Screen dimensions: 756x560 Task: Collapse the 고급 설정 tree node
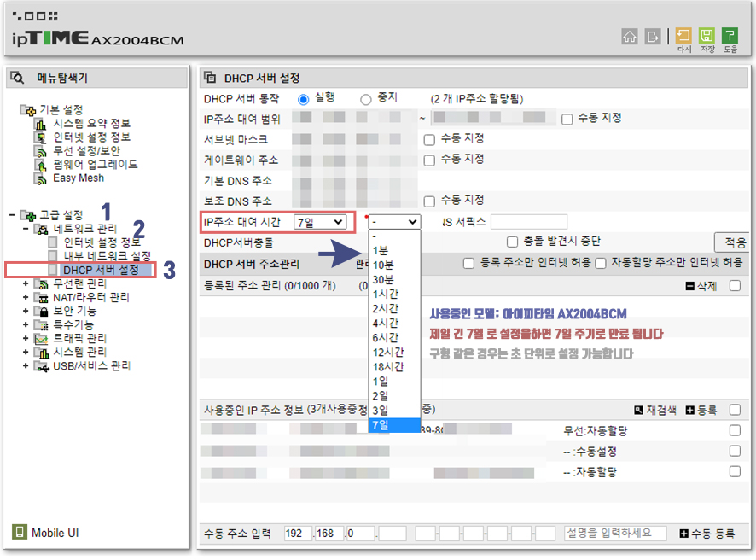click(12, 214)
